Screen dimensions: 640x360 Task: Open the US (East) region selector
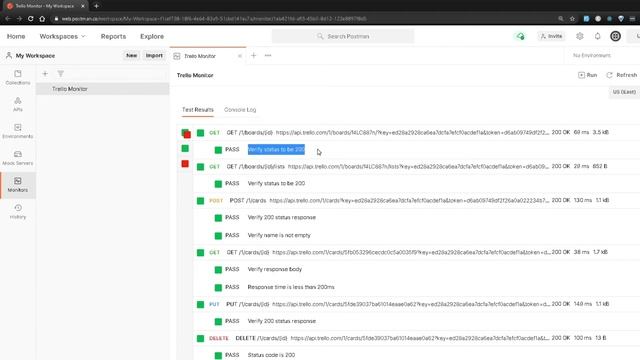click(x=624, y=92)
